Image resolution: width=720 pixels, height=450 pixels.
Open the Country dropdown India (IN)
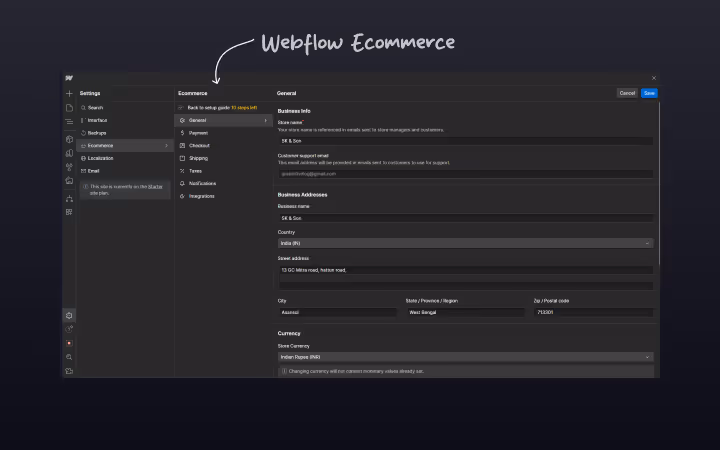coord(465,243)
